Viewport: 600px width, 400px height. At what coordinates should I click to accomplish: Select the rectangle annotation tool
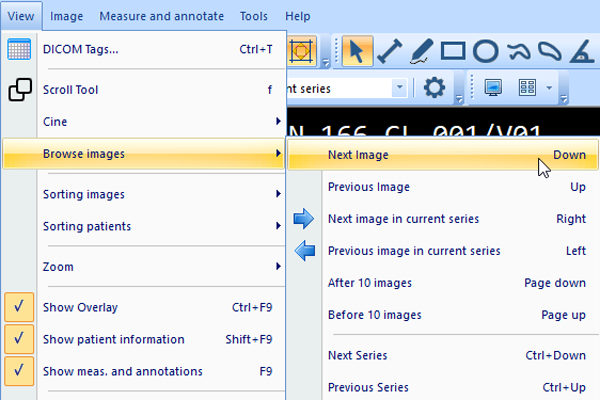pyautogui.click(x=453, y=51)
